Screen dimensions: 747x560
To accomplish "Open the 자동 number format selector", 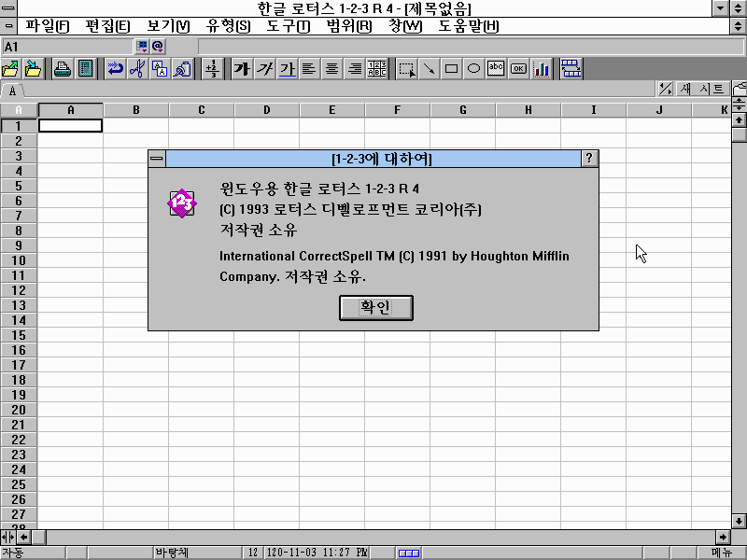I will pyautogui.click(x=33, y=553).
